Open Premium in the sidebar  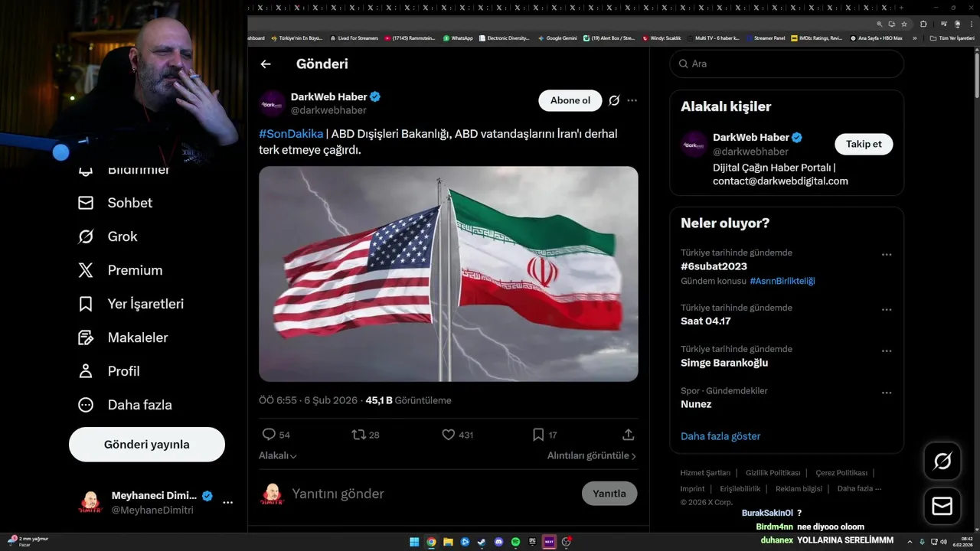120,270
